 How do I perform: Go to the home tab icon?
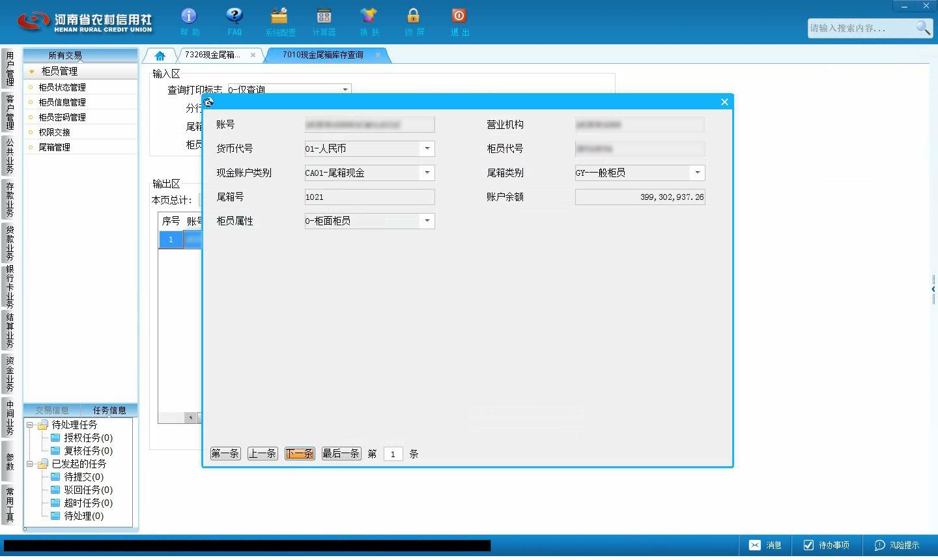pos(160,55)
